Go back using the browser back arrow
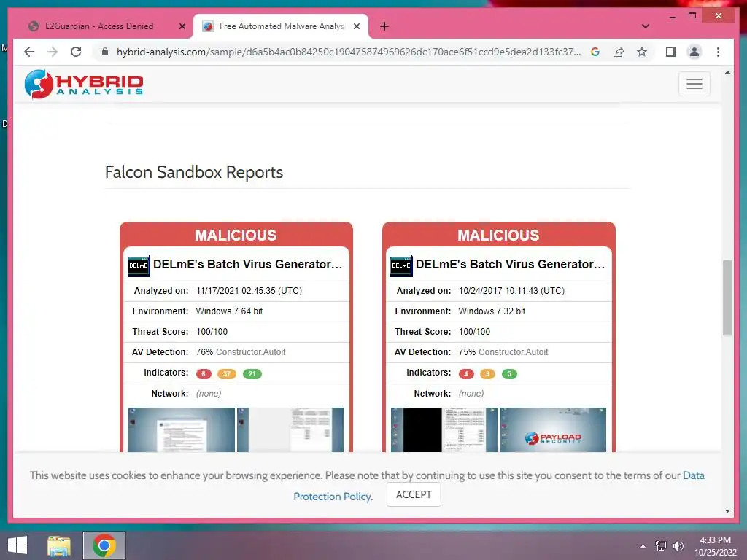The width and height of the screenshot is (747, 560). (x=29, y=52)
